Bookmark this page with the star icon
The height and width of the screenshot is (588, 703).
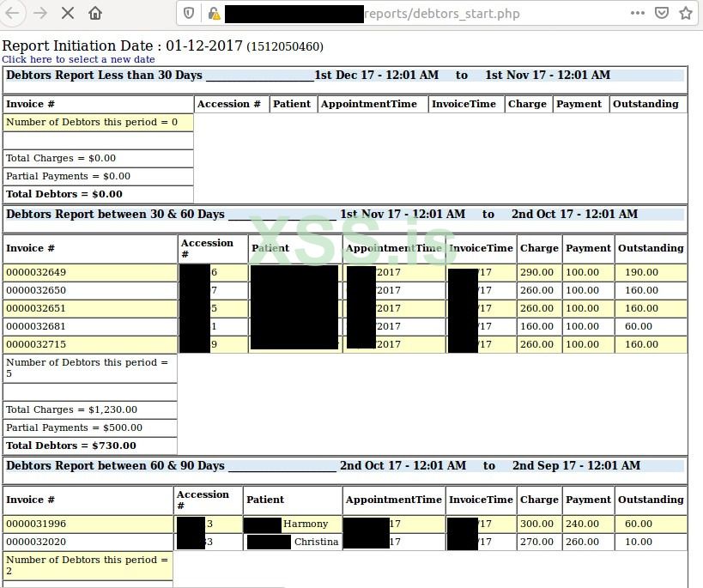pos(686,13)
